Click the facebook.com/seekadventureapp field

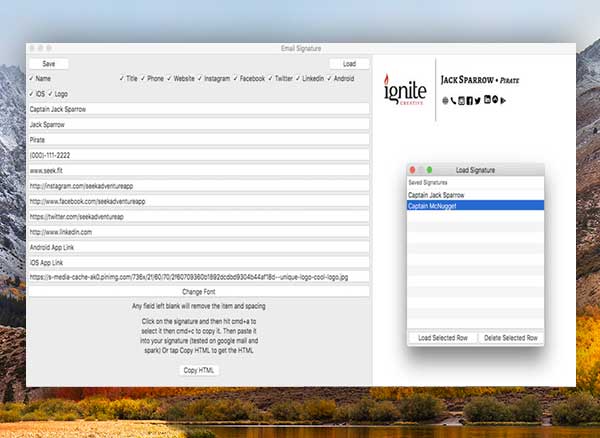(x=199, y=201)
